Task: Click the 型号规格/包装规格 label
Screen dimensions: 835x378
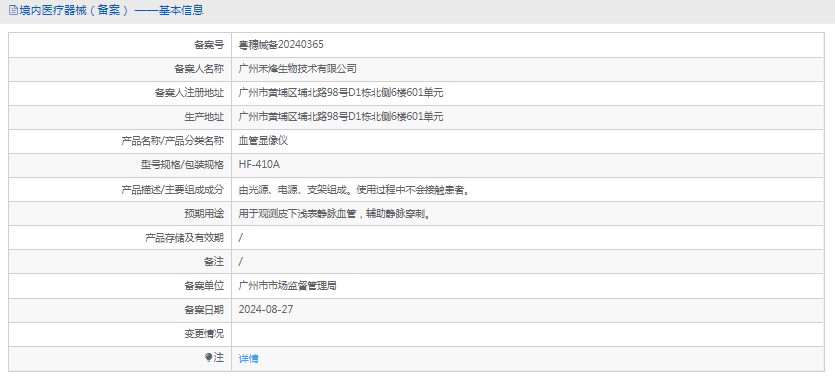Action: [183, 165]
